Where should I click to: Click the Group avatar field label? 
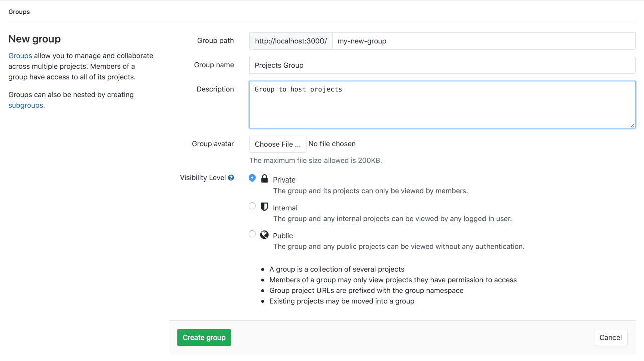point(213,144)
